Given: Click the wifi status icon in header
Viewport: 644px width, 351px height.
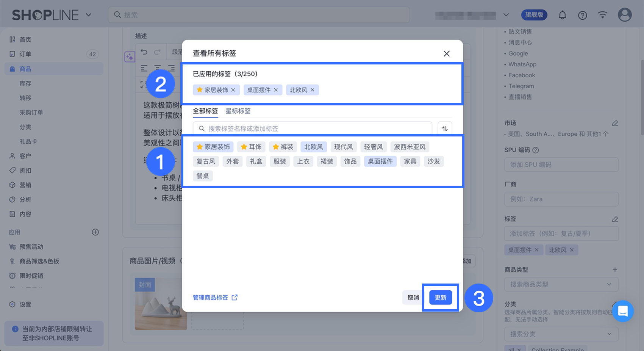Looking at the screenshot, I should (602, 15).
